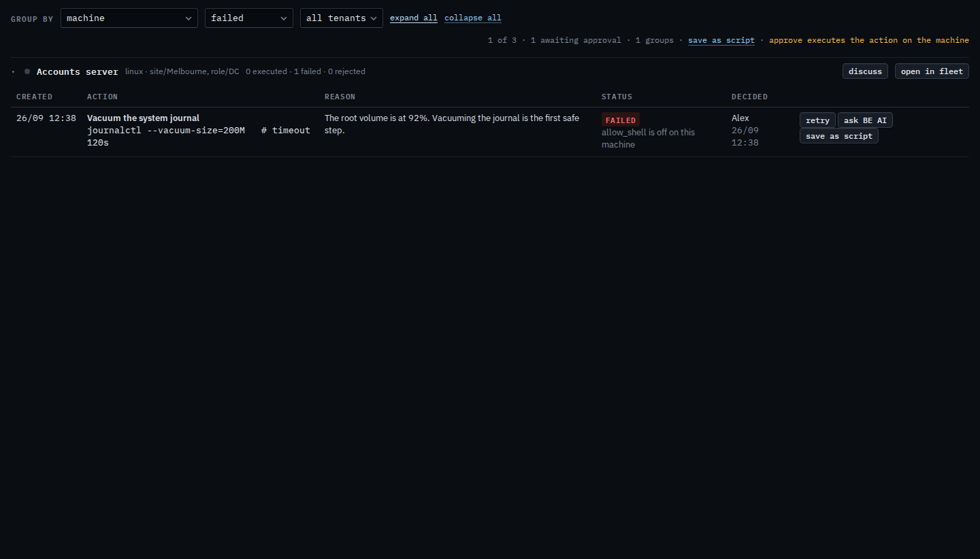
Task: Click the allow_shell is off message
Action: 649,138
